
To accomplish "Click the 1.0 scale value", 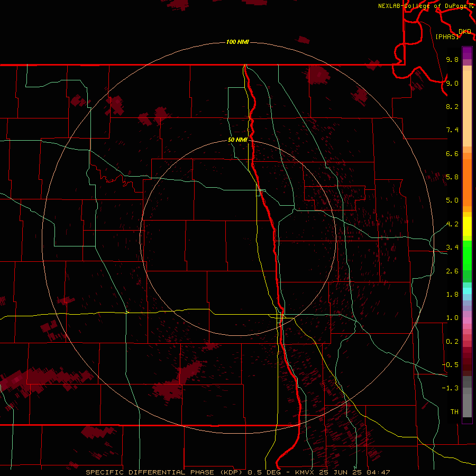I will tap(452, 318).
